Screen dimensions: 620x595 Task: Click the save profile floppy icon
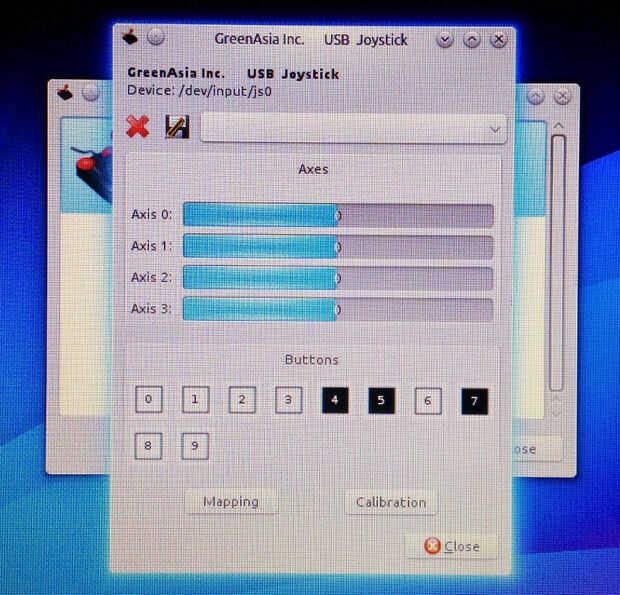click(177, 127)
